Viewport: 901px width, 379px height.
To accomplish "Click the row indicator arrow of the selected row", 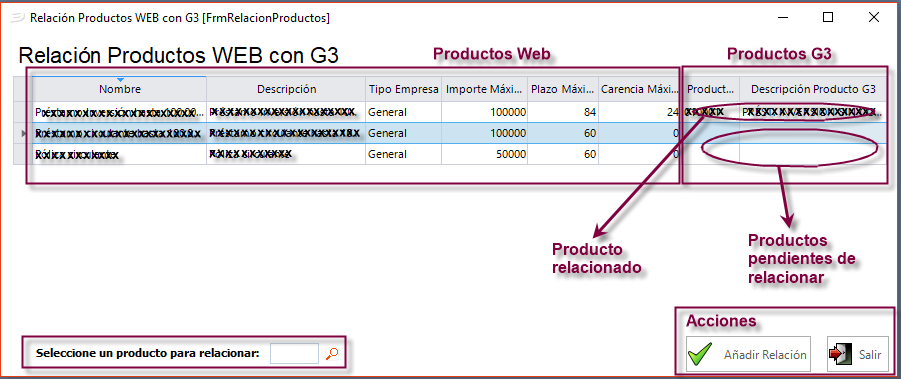I will point(23,133).
